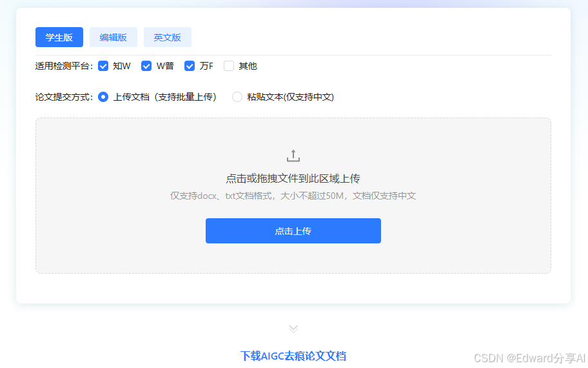Click the 仅支持docx、txt文档格式 hint text
Viewport: 588px width, 368px height.
pos(293,196)
